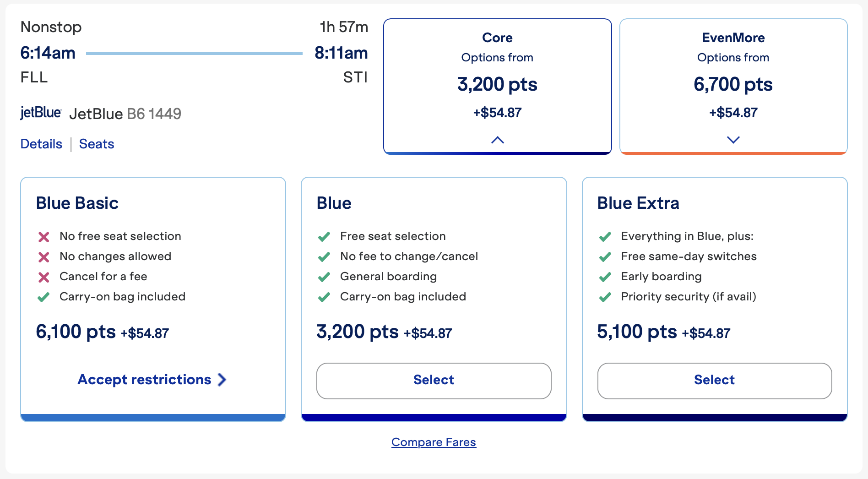The width and height of the screenshot is (868, 479).
Task: Click the checkmark beside Priority security
Action: point(605,297)
